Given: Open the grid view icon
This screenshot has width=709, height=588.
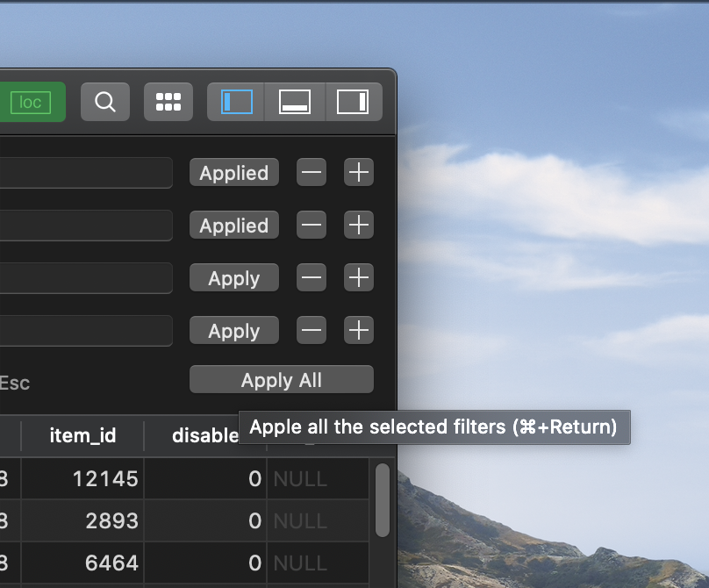Looking at the screenshot, I should (x=168, y=101).
